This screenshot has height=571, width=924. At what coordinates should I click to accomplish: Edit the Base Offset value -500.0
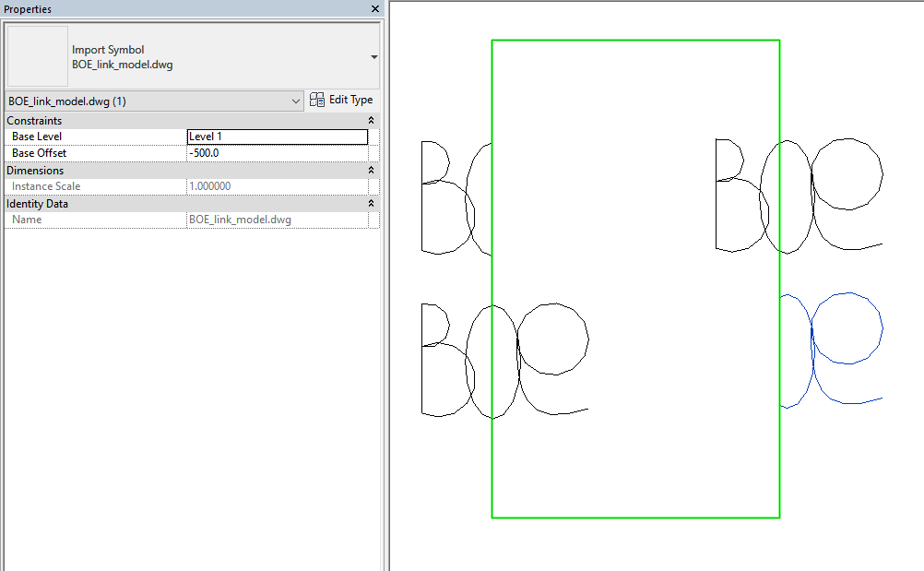[277, 152]
